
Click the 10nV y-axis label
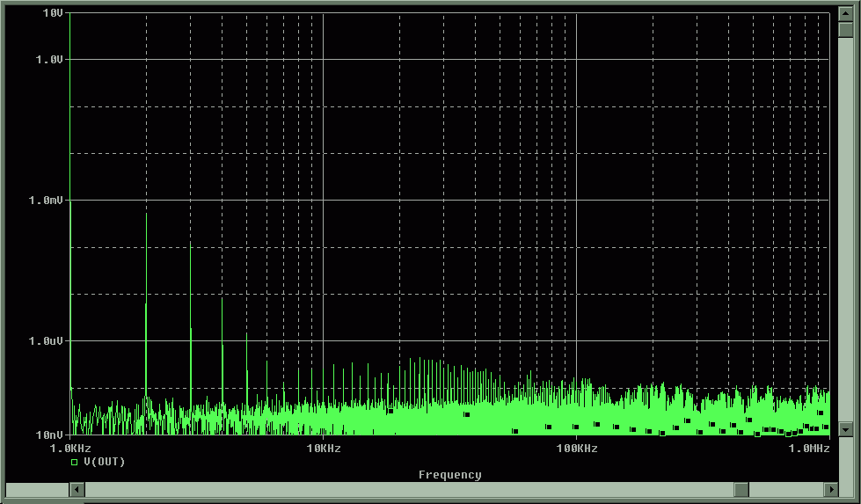tap(49, 435)
